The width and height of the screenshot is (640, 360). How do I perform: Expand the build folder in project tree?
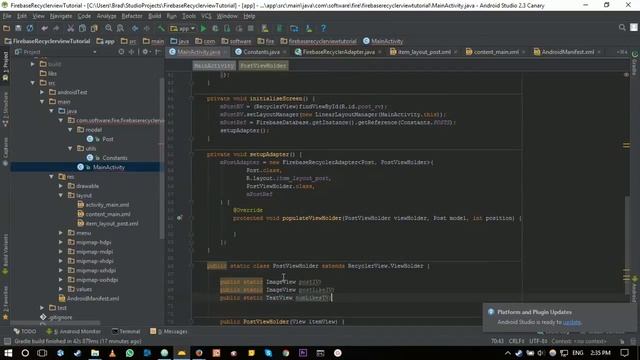33,64
